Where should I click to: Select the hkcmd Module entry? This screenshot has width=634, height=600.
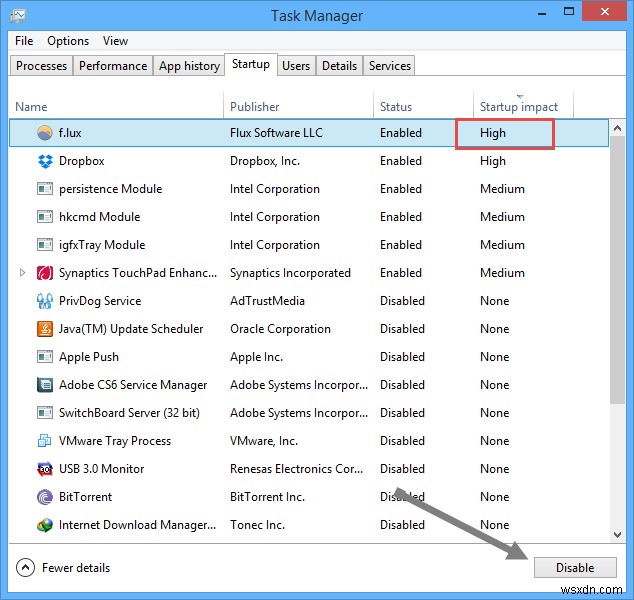click(99, 217)
